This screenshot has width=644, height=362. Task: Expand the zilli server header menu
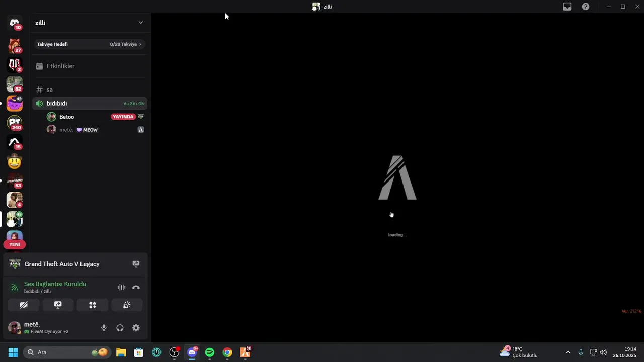coord(140,23)
